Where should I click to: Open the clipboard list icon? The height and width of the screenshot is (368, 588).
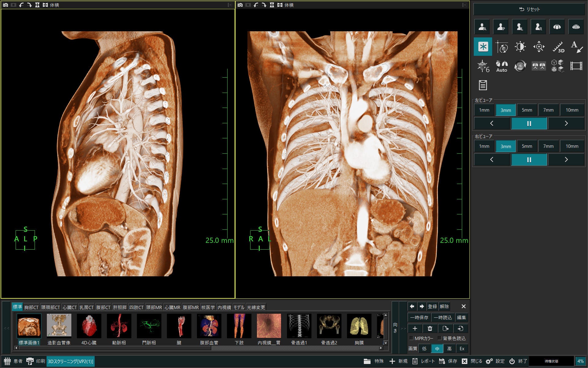[x=483, y=85]
